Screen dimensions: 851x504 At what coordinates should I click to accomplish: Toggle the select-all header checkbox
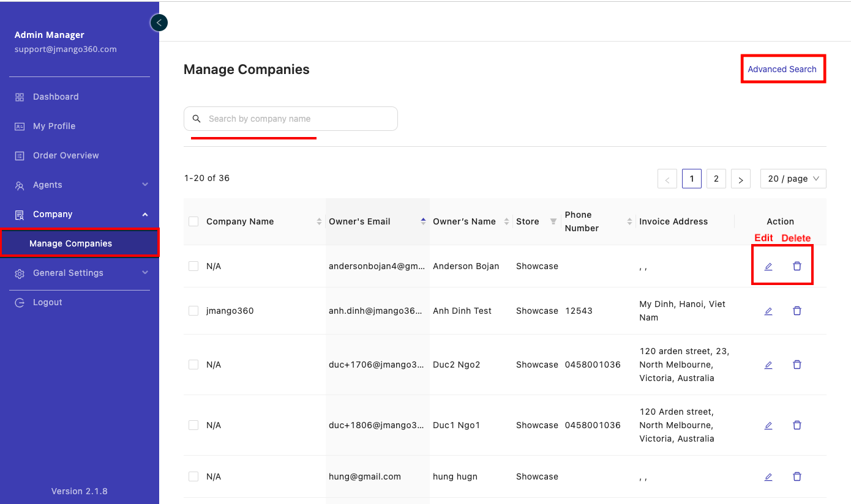(193, 221)
